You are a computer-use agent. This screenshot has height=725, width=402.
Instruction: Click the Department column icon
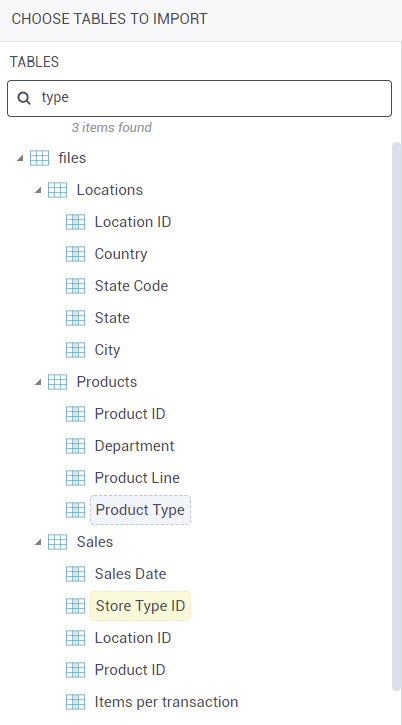[75, 446]
